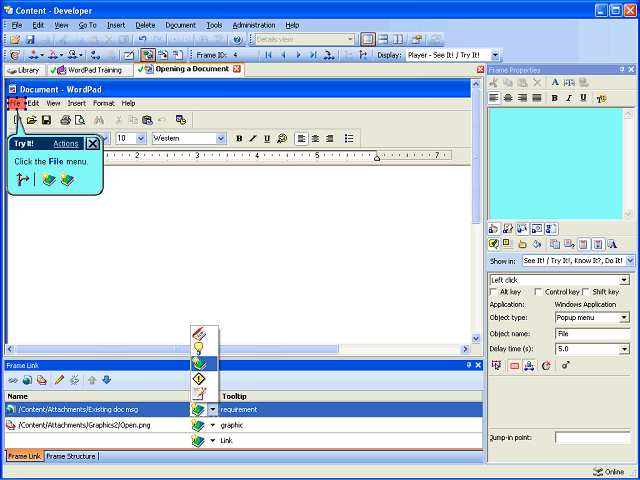Click the Actions link in Try It bubble
This screenshot has height=480, width=640.
(x=65, y=144)
